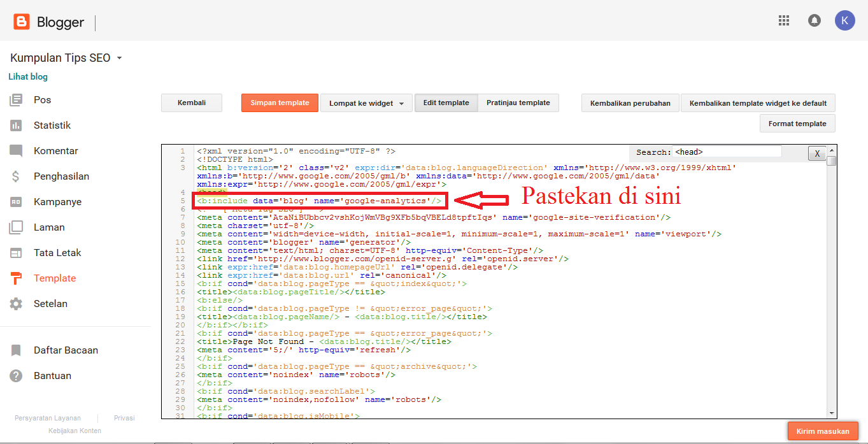Click the Komentar speech bubble icon
Screen dimensions: 868x444
point(16,151)
